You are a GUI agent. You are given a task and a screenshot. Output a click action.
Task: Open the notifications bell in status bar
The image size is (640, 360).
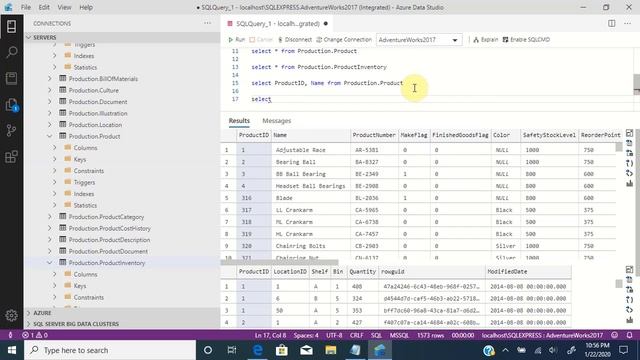point(629,335)
